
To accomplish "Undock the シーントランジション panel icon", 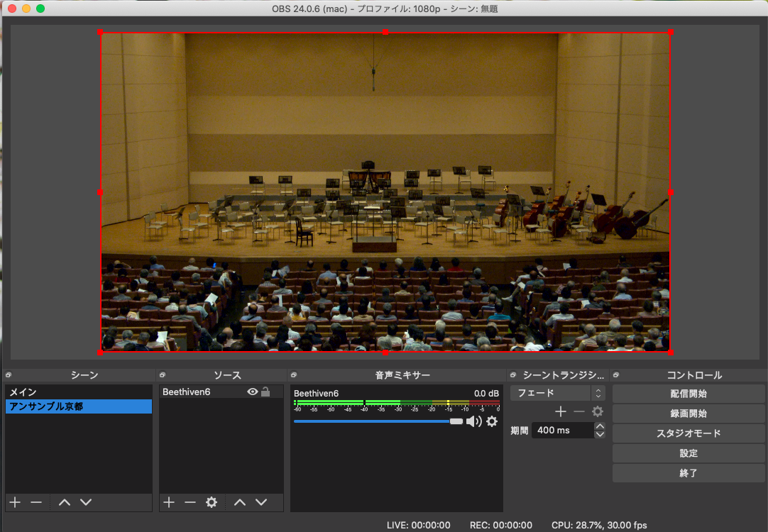I will tap(512, 375).
